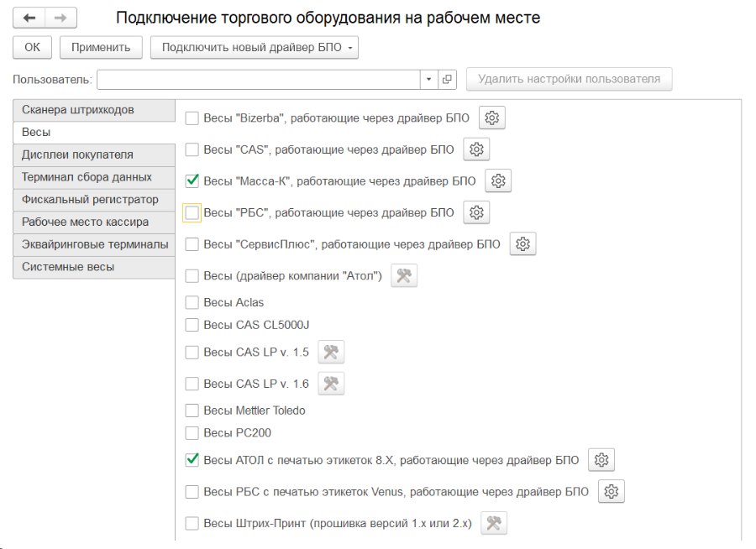Expand the Пользователь dropdown arrow

[x=428, y=79]
